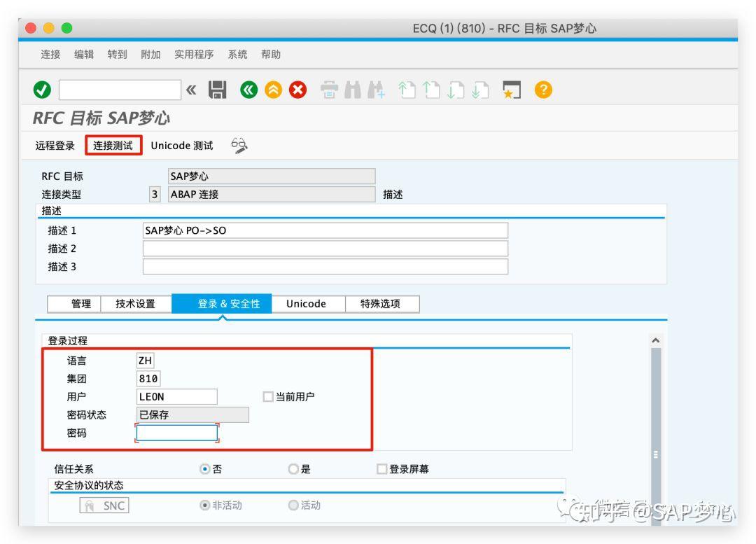
Task: Open the 转到 menu
Action: 117,55
